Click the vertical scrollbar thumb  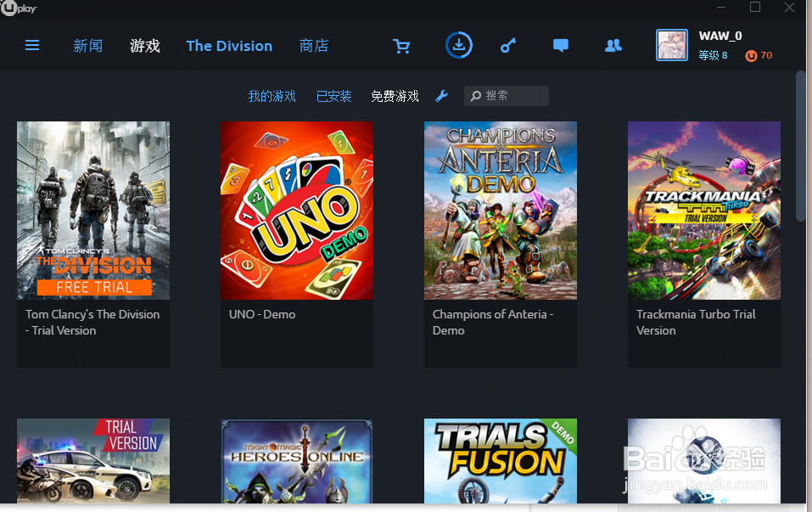point(801,147)
